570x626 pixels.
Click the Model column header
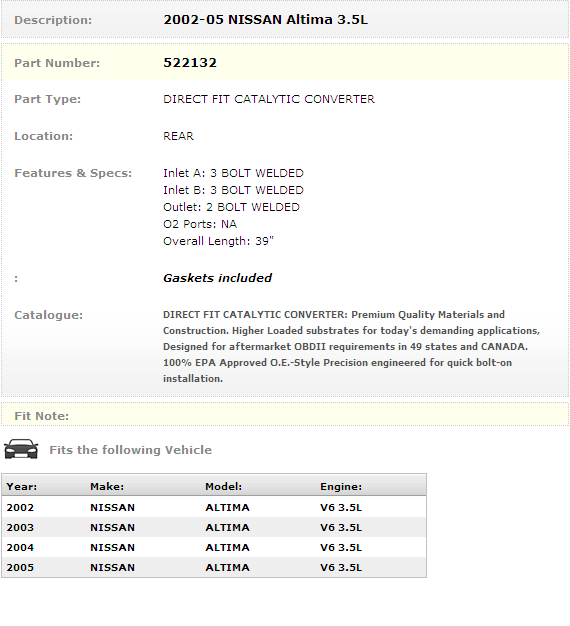[224, 486]
